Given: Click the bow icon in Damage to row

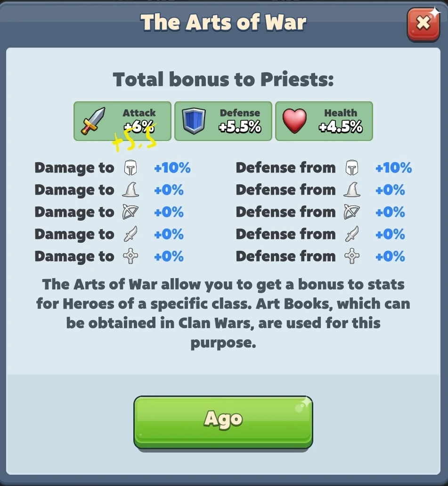Looking at the screenshot, I should (x=130, y=212).
